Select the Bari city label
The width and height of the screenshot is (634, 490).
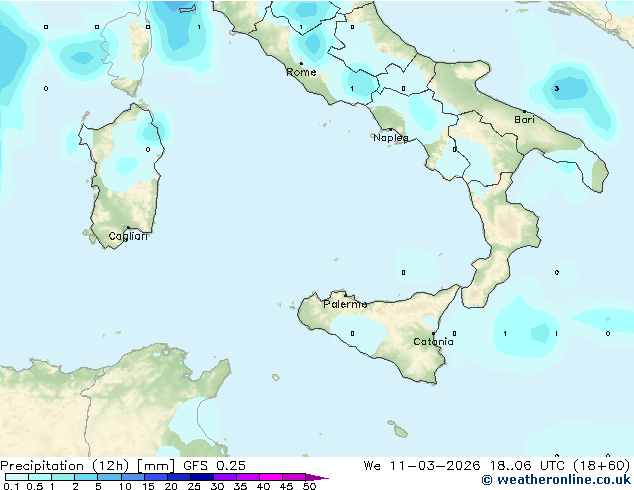pyautogui.click(x=524, y=120)
